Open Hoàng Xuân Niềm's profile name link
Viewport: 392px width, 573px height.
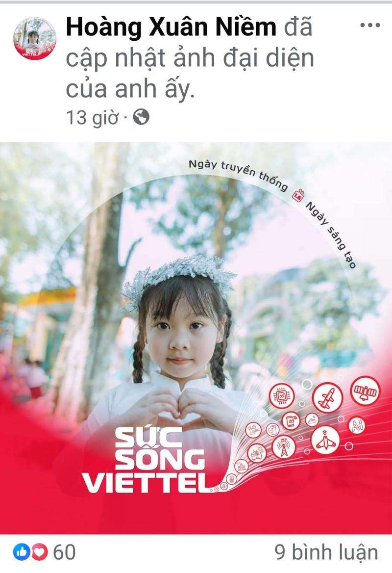(171, 27)
